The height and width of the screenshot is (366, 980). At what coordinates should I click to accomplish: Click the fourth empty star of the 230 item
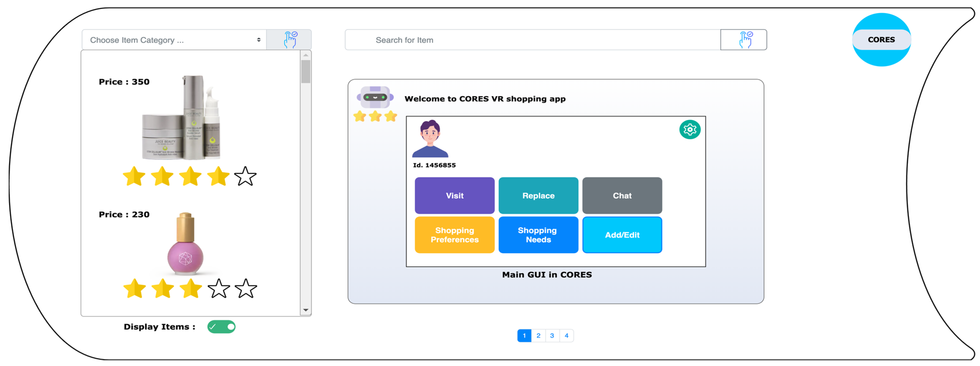pos(219,289)
